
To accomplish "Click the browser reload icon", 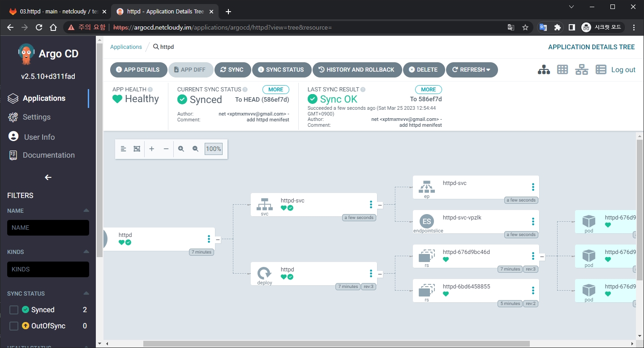I will tap(39, 27).
